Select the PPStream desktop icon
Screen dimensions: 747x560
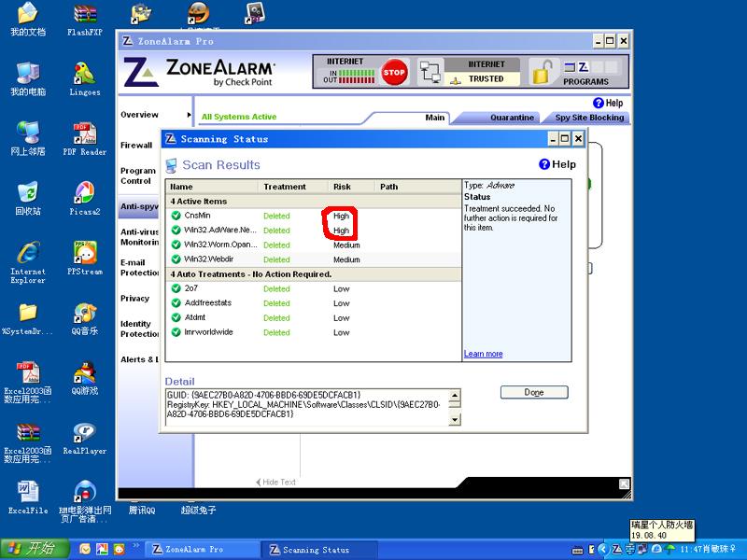[85, 259]
